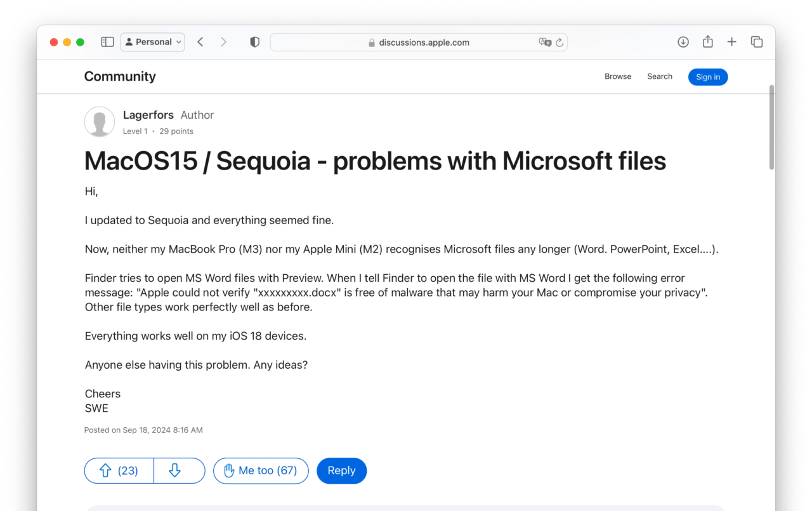
Task: Downvote the post with down arrow
Action: (x=180, y=470)
